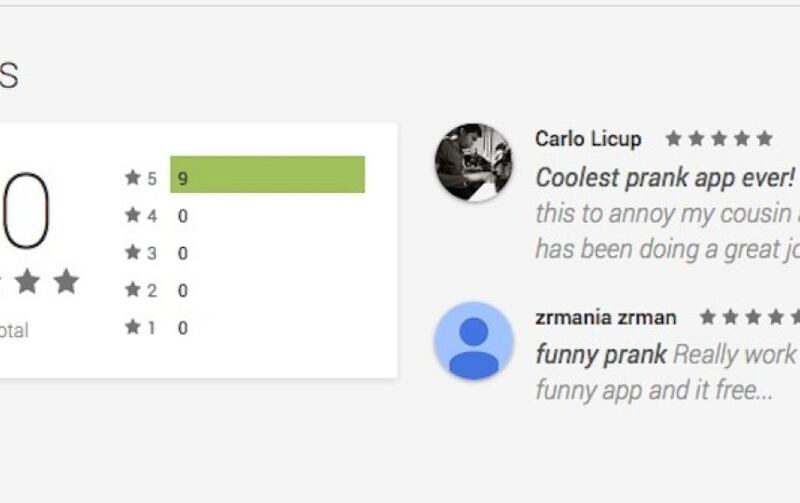
Task: Click the large average rating number
Action: pyautogui.click(x=24, y=211)
